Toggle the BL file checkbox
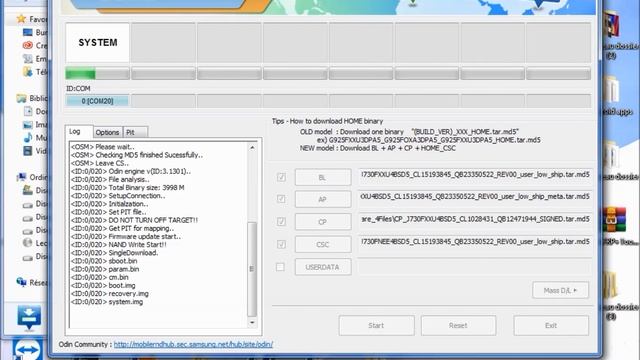This screenshot has height=360, width=640. point(281,177)
